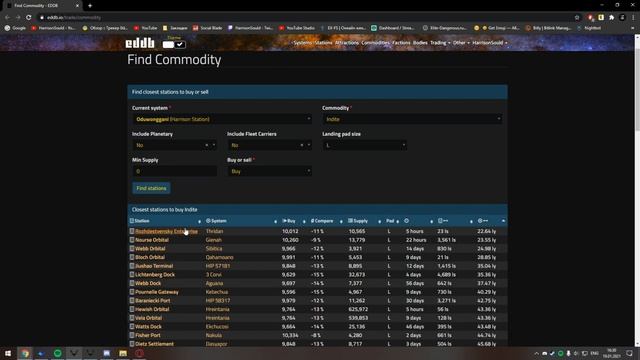Image resolution: width=640 pixels, height=360 pixels.
Task: Bookmark this page with star icon
Action: (577, 18)
